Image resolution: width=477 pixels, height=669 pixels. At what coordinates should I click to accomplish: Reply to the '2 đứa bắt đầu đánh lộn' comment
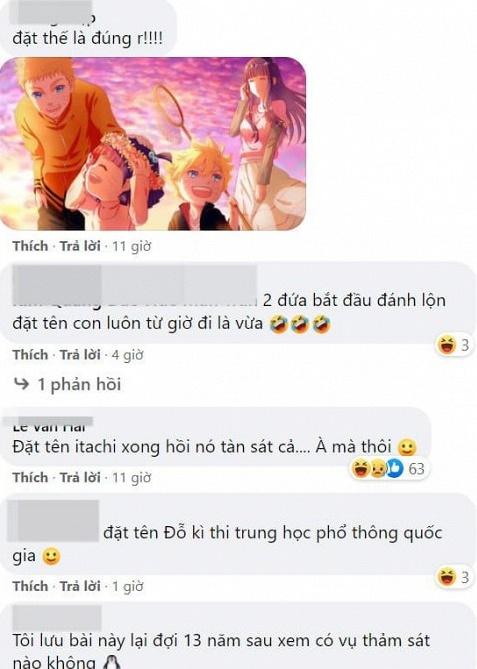pos(80,355)
